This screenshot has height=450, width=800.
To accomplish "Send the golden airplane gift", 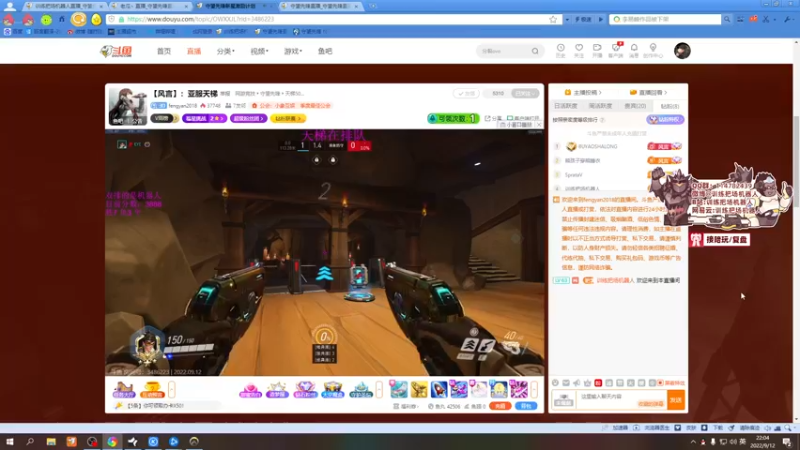I will 419,390.
